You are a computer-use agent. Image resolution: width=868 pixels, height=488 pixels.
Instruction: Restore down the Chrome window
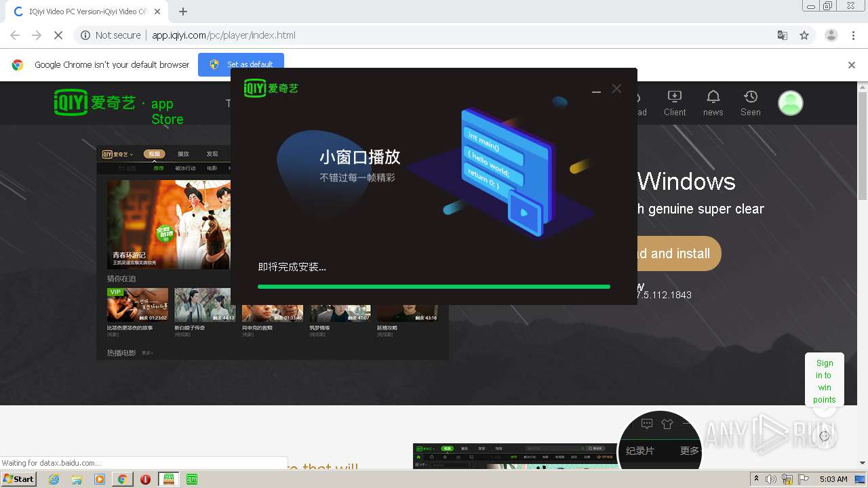[828, 6]
